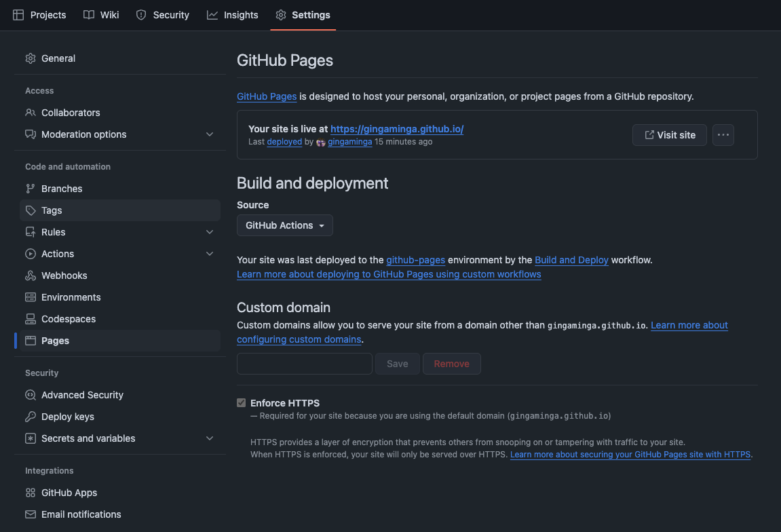Open the Insights tab
Image resolution: width=781 pixels, height=532 pixels.
(x=233, y=15)
